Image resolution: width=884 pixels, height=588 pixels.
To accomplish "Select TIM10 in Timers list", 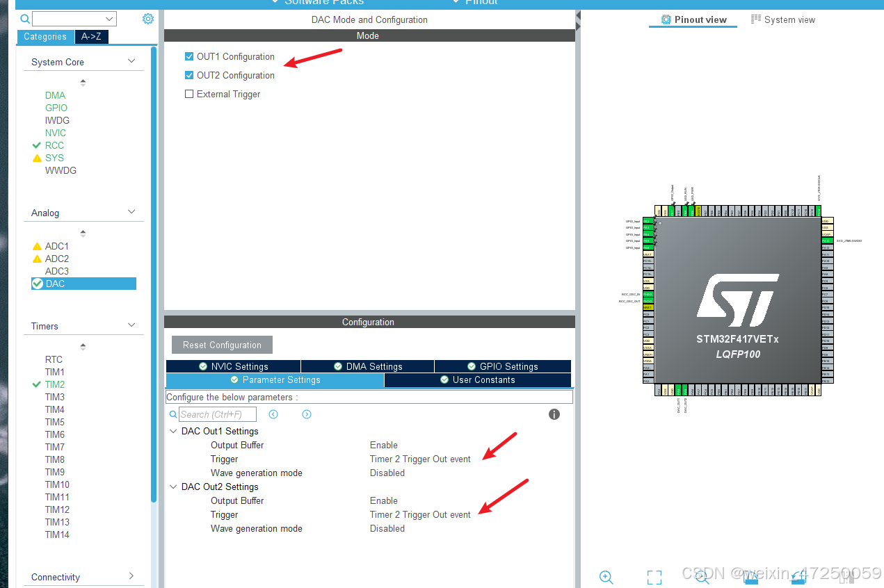I will [x=58, y=484].
